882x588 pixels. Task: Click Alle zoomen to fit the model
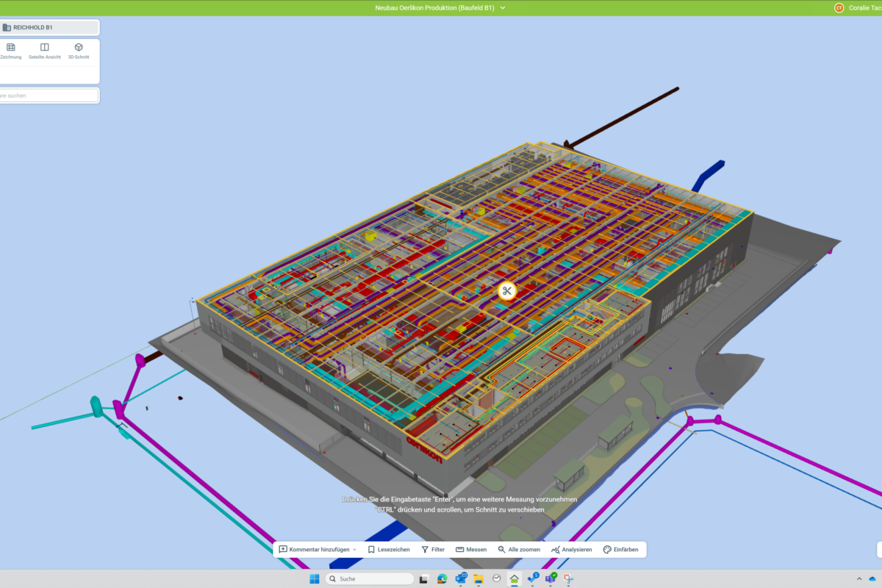point(519,550)
